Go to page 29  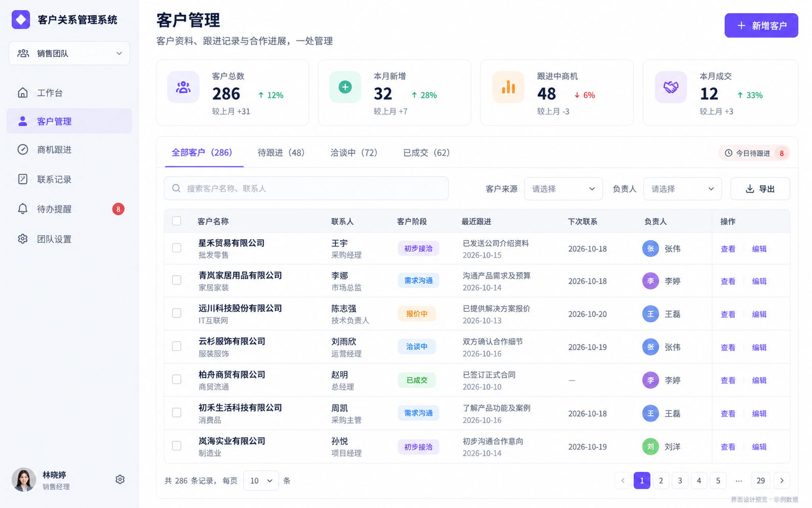[761, 480]
